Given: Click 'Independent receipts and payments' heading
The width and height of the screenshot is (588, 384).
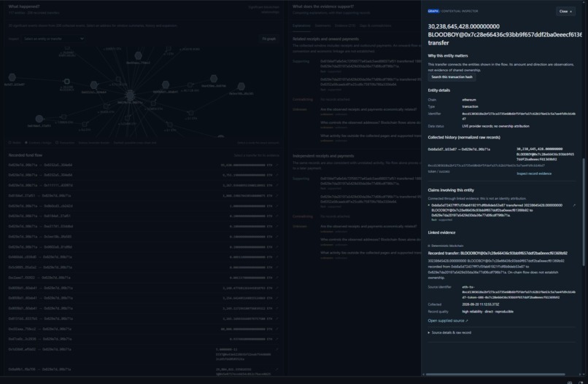Looking at the screenshot, I should [323, 156].
